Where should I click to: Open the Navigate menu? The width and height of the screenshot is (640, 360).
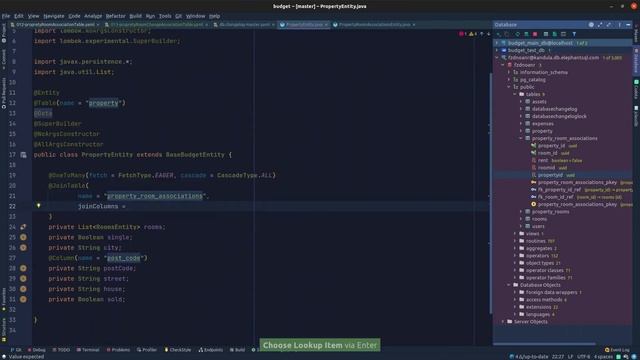coord(53,16)
